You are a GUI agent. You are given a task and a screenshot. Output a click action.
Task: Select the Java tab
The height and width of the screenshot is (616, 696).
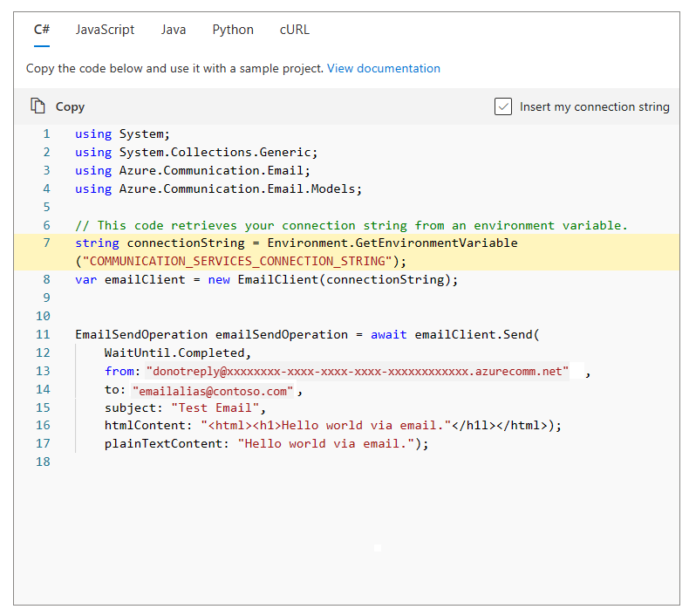[x=173, y=30]
